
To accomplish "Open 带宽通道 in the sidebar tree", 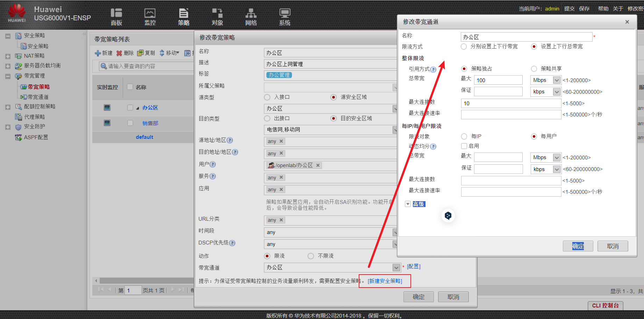I will point(38,97).
